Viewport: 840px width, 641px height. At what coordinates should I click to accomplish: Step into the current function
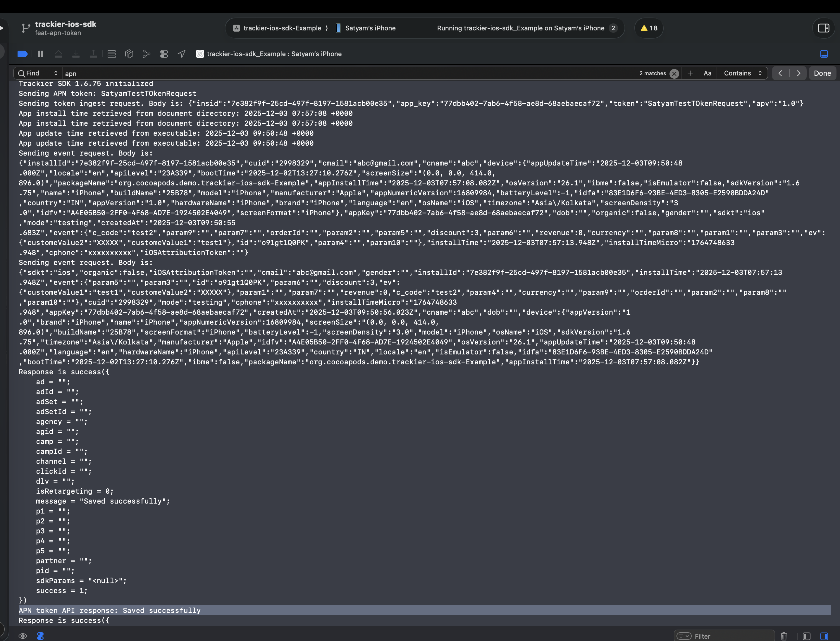point(76,54)
